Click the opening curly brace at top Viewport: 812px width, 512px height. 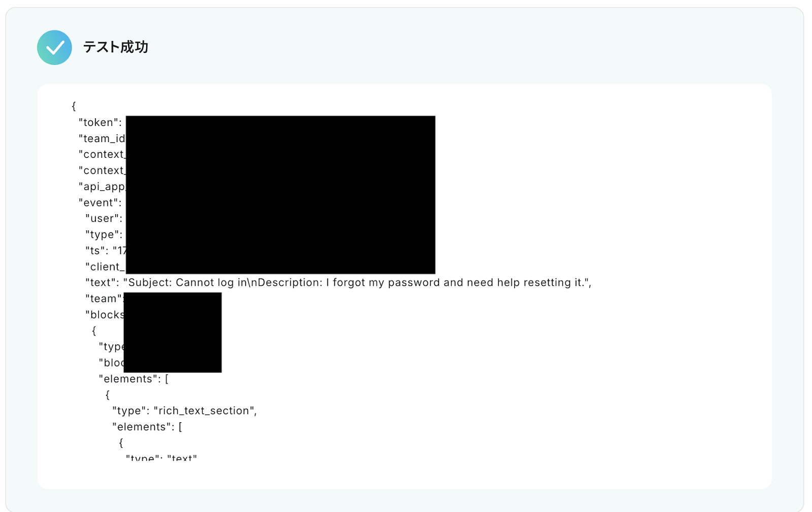tap(74, 106)
